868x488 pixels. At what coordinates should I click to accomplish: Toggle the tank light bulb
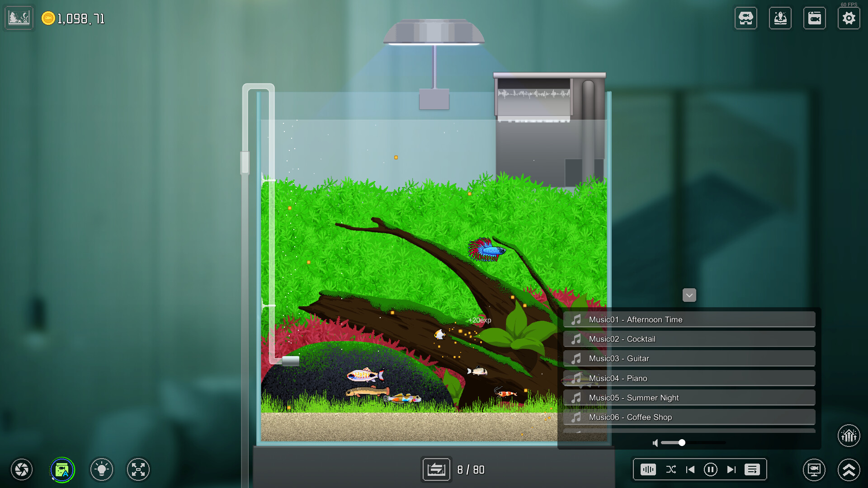(102, 470)
